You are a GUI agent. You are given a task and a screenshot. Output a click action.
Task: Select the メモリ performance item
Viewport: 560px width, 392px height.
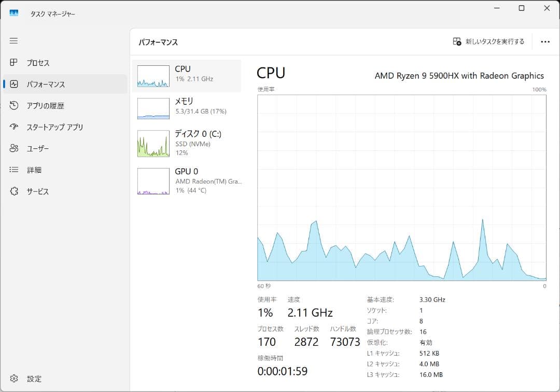pos(187,108)
